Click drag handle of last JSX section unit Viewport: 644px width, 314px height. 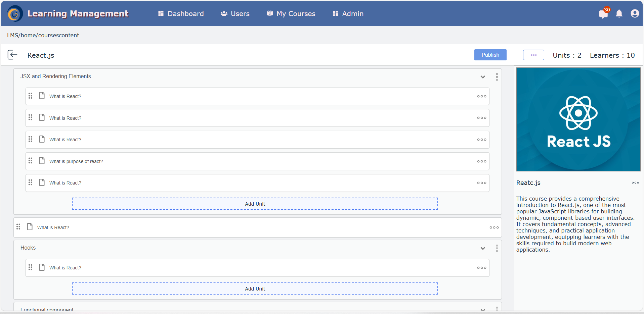pos(31,182)
